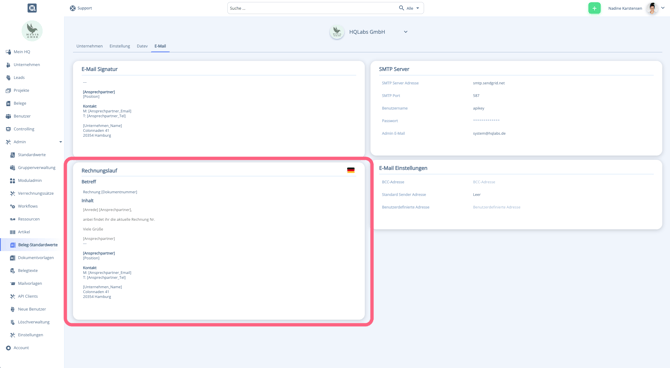This screenshot has width=670, height=368.
Task: Click the Controlling sidebar icon
Action: 8,129
